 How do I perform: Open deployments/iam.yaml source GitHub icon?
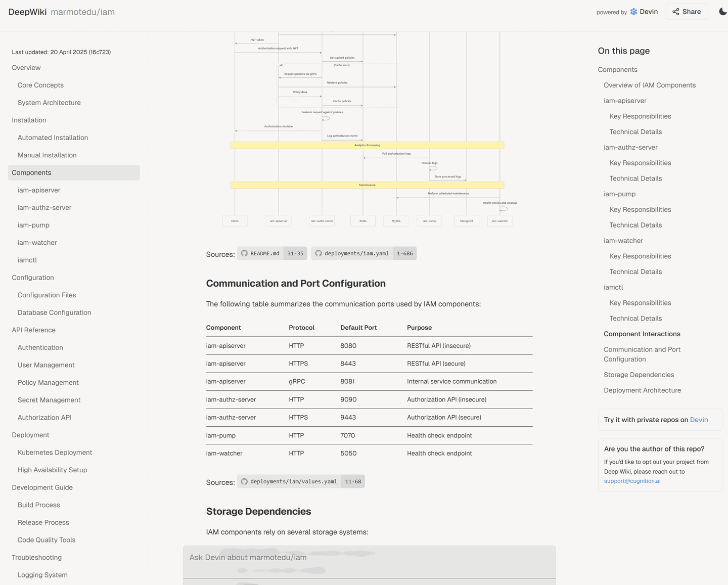pos(318,253)
